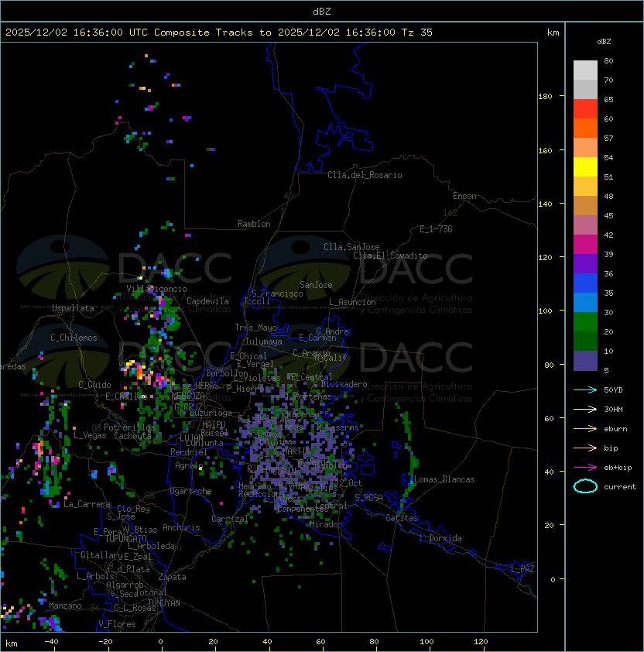Click the Catitas place label
The height and width of the screenshot is (652, 644).
[402, 518]
